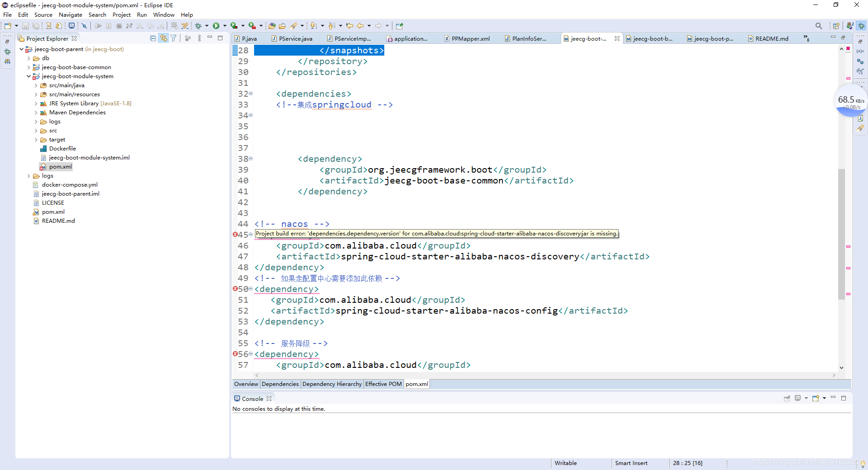Switch to PPMapper.xml editor tab
The image size is (868, 470).
[x=467, y=38]
